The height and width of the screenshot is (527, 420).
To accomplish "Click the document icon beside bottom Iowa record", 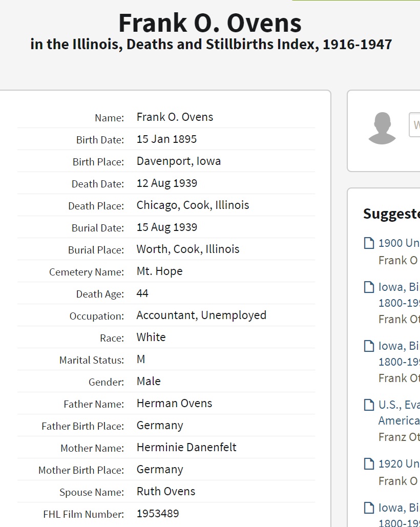I will click(369, 508).
